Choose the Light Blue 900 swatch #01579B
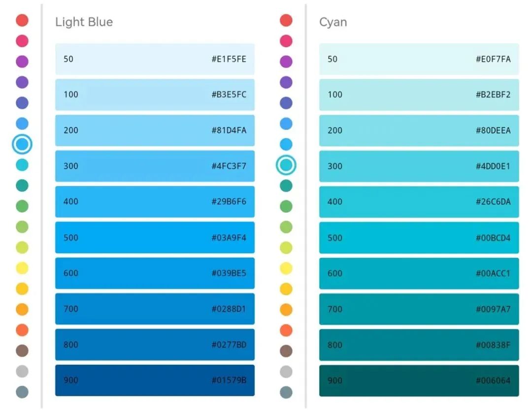Viewport: 532px width, 412px height. [x=155, y=380]
